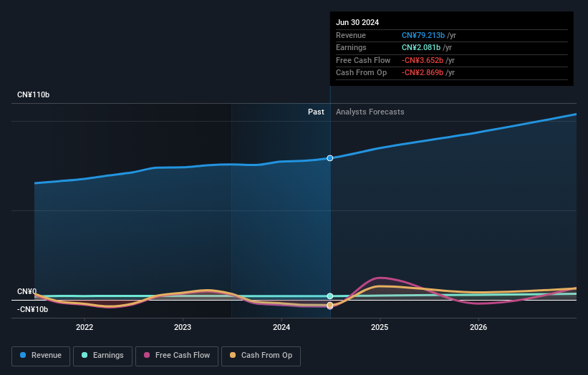Toggle the Revenue legend button
Screen dimensions: 588x375
tap(41, 356)
